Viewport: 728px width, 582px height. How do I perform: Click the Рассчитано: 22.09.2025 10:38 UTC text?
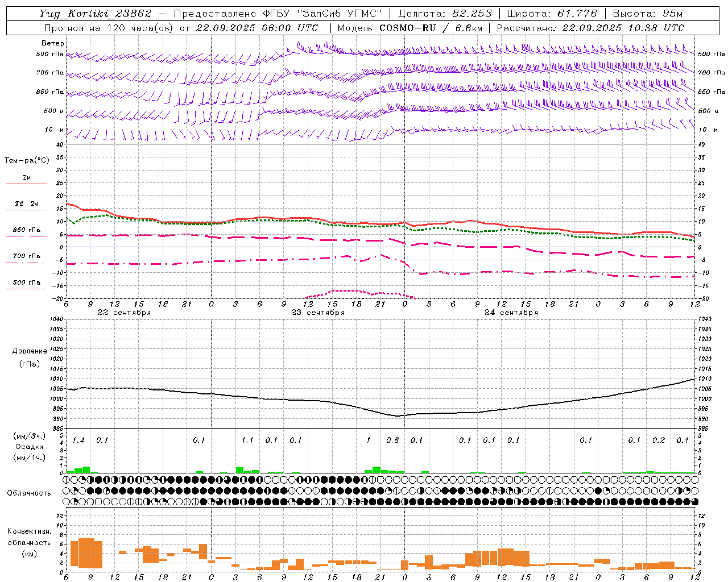pos(590,28)
